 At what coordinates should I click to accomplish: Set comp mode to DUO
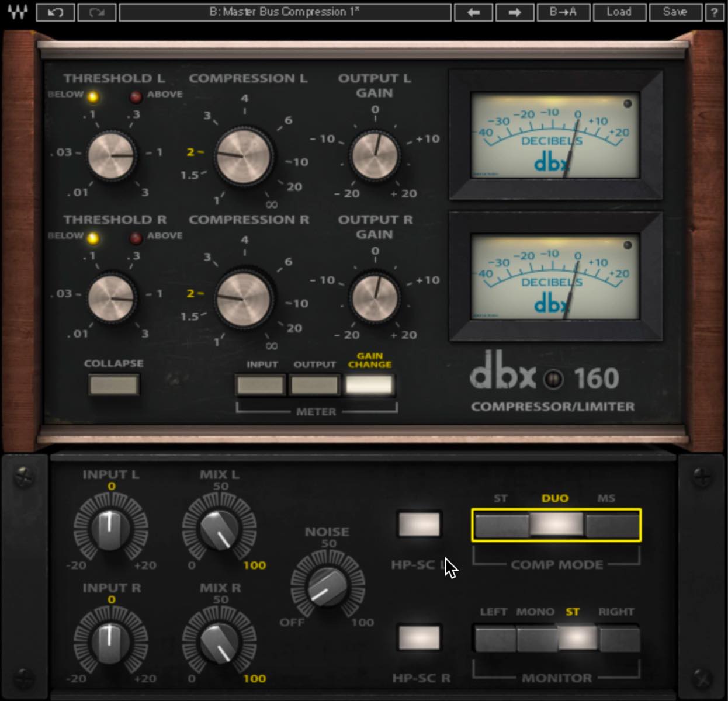(556, 525)
